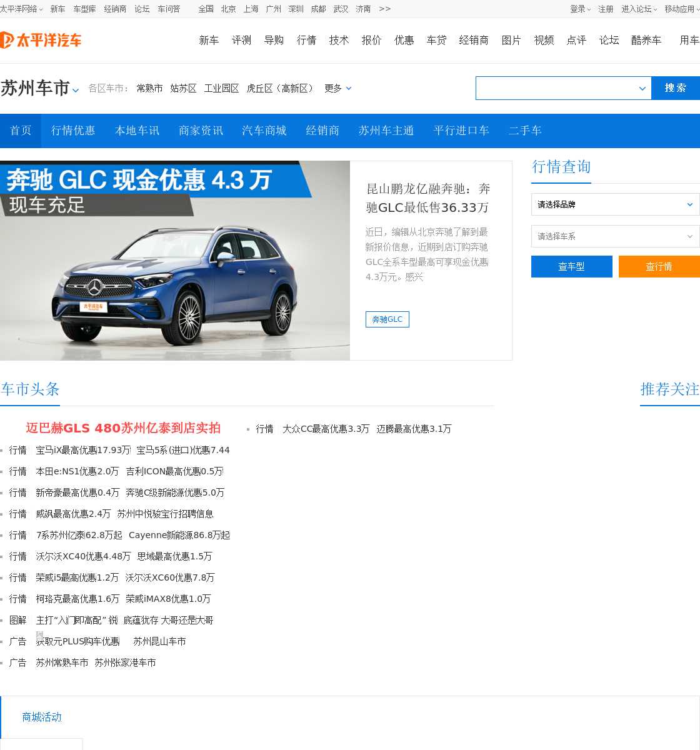The height and width of the screenshot is (750, 700).
Task: Open 苏州常熟车市 link
Action: pos(62,662)
